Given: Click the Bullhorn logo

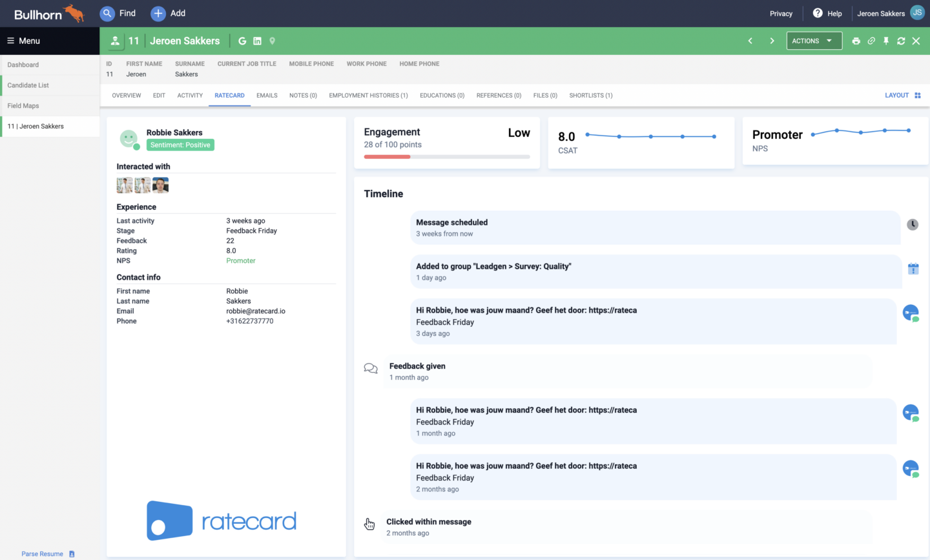Looking at the screenshot, I should pyautogui.click(x=49, y=14).
